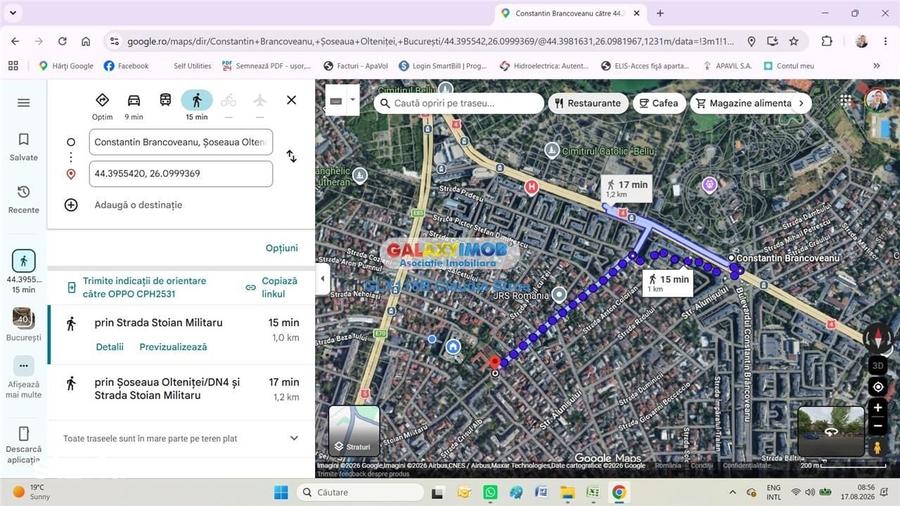Open the Google apps grid
Screen dimensions: 900x506
pyautogui.click(x=846, y=101)
